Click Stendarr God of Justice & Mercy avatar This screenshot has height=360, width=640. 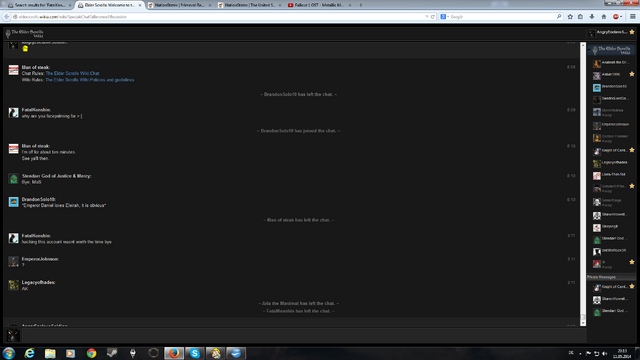13,178
